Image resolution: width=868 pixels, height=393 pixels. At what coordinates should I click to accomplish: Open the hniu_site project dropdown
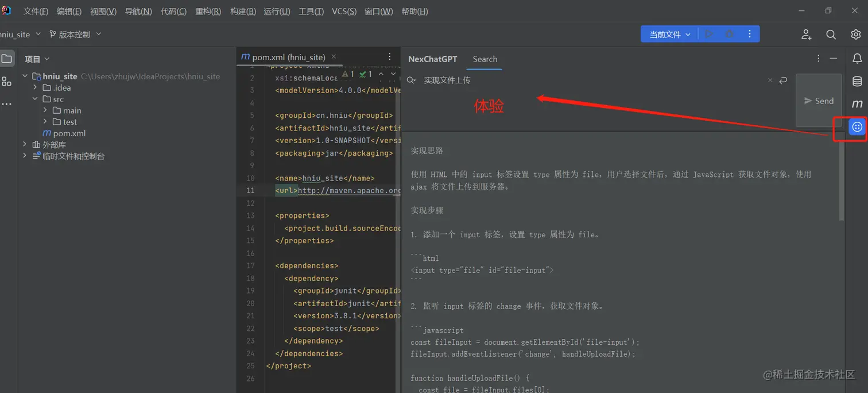(20, 34)
